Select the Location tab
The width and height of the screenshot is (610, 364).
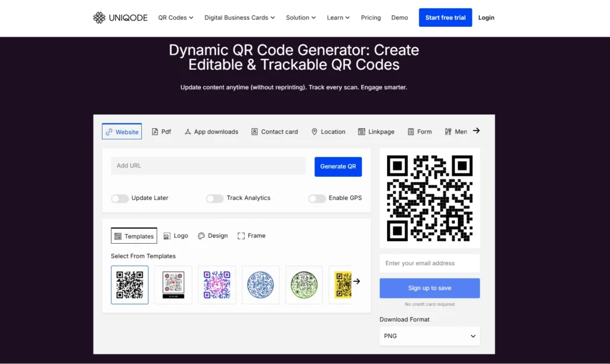point(328,132)
